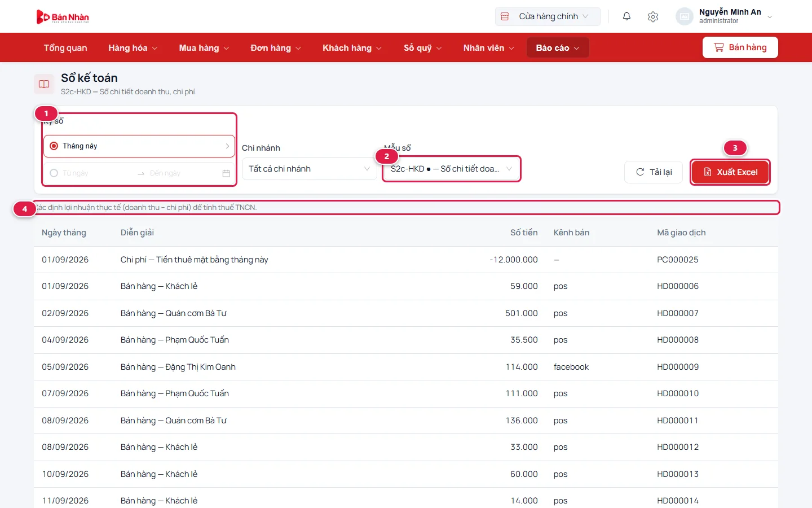Open the notifications bell
The image size is (812, 508).
pyautogui.click(x=626, y=16)
